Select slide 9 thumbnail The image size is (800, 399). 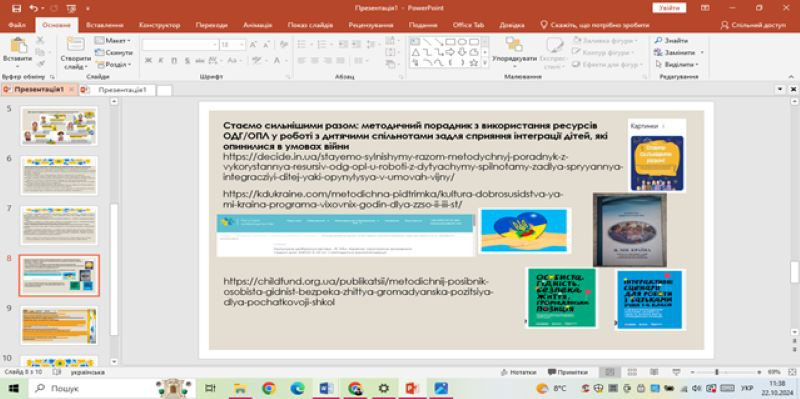coord(59,325)
